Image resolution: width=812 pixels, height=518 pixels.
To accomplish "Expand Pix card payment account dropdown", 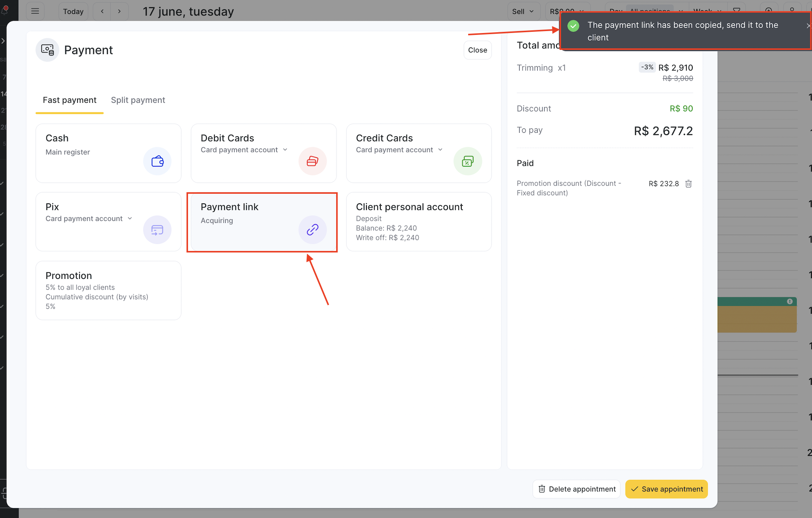I will tap(89, 218).
